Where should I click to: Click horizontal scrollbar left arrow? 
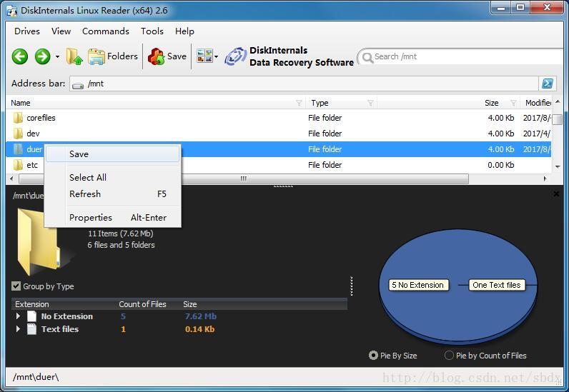coord(11,179)
